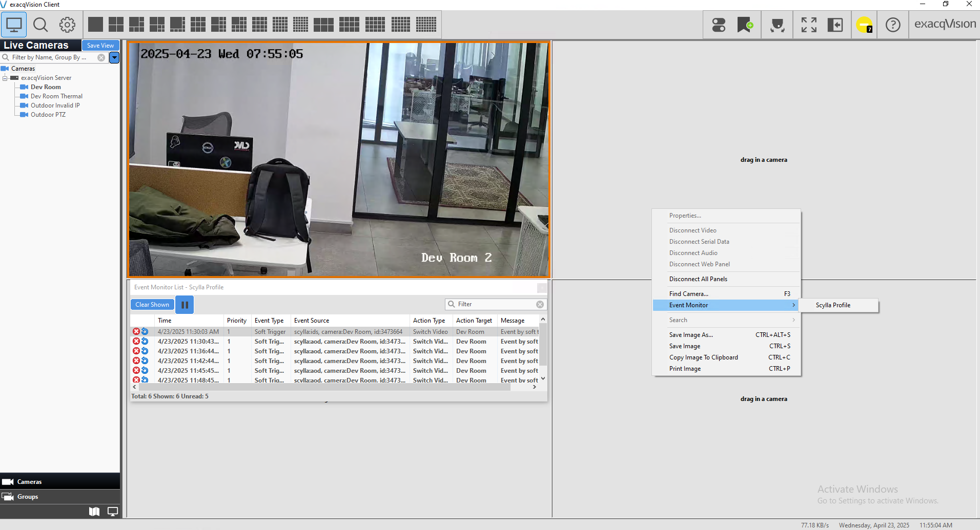Choose Scylla Profile from the submenu
This screenshot has width=980, height=530.
(833, 305)
